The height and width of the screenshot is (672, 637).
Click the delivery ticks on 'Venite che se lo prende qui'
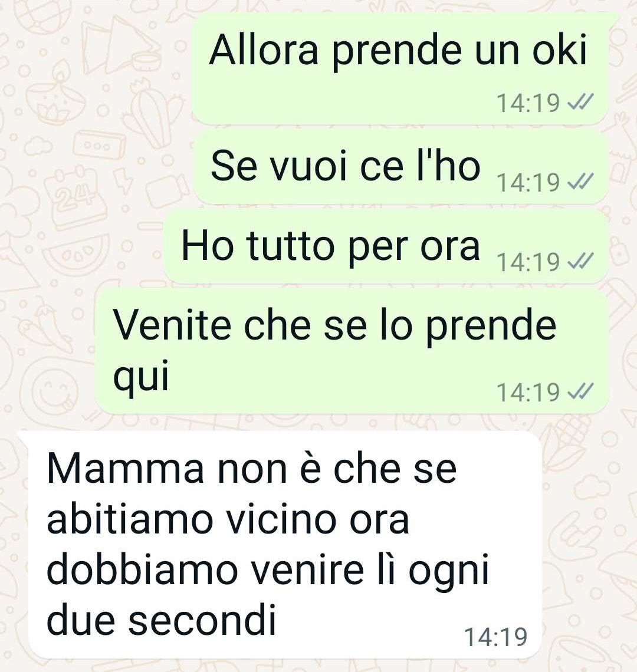click(580, 391)
